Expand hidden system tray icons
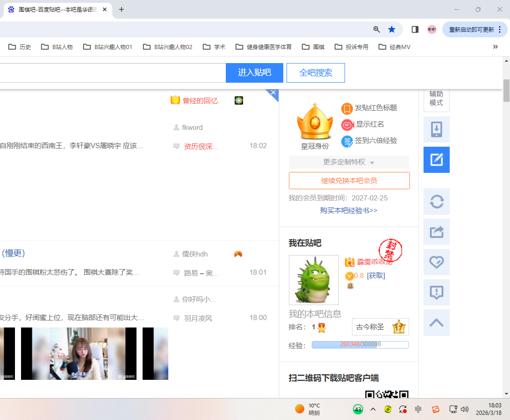 point(373,409)
